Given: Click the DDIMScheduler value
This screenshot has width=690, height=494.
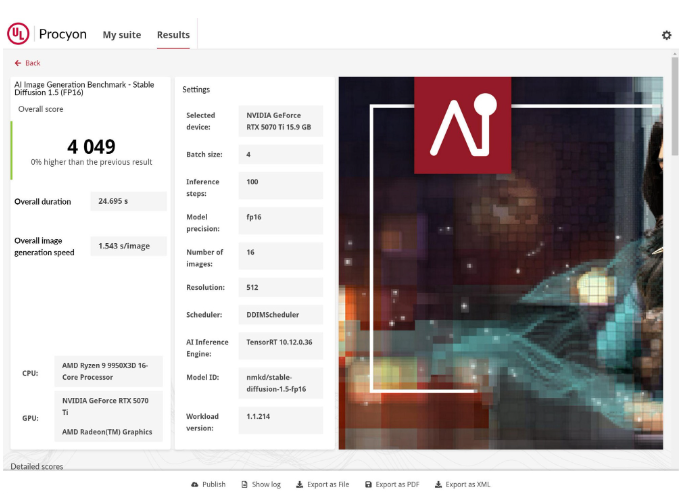Looking at the screenshot, I should coord(281,315).
